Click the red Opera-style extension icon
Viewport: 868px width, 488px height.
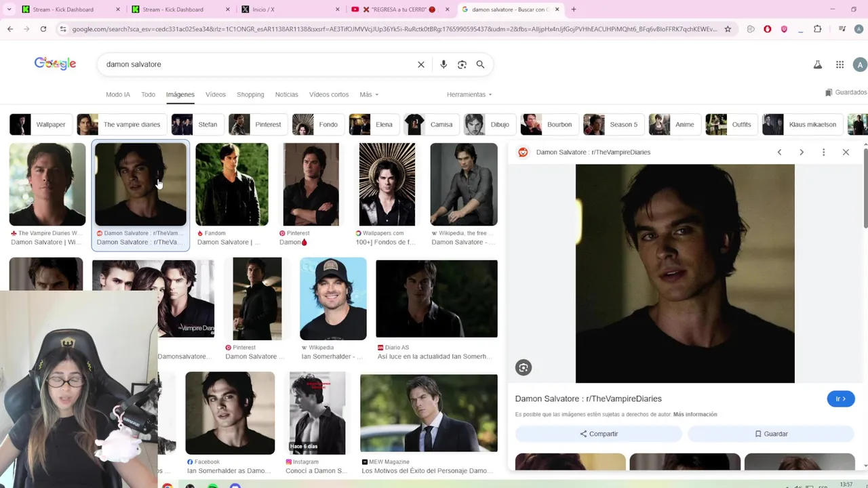click(768, 29)
